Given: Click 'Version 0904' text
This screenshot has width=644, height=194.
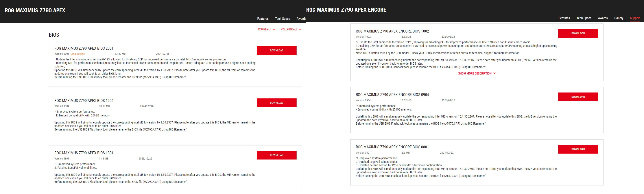Looking at the screenshot, I should (x=363, y=100).
